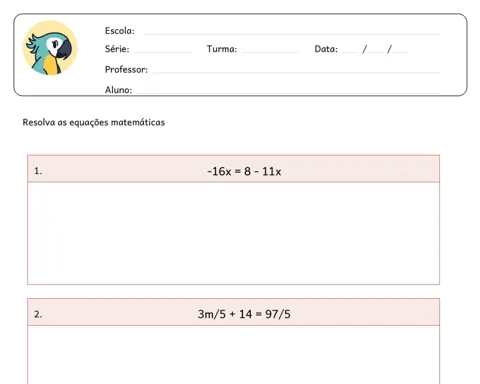The image size is (480, 384).
Task: Click the Aluno label text
Action: [x=118, y=90]
